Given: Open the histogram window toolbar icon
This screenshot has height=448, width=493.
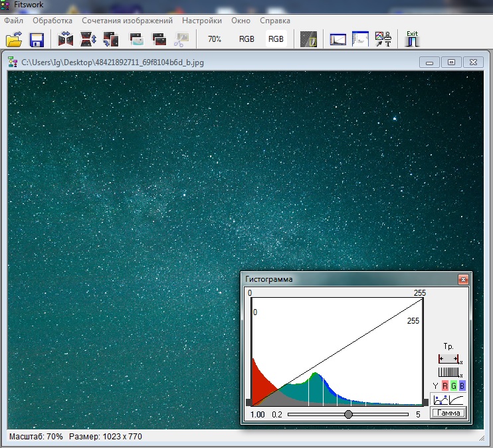Looking at the screenshot, I should point(338,39).
